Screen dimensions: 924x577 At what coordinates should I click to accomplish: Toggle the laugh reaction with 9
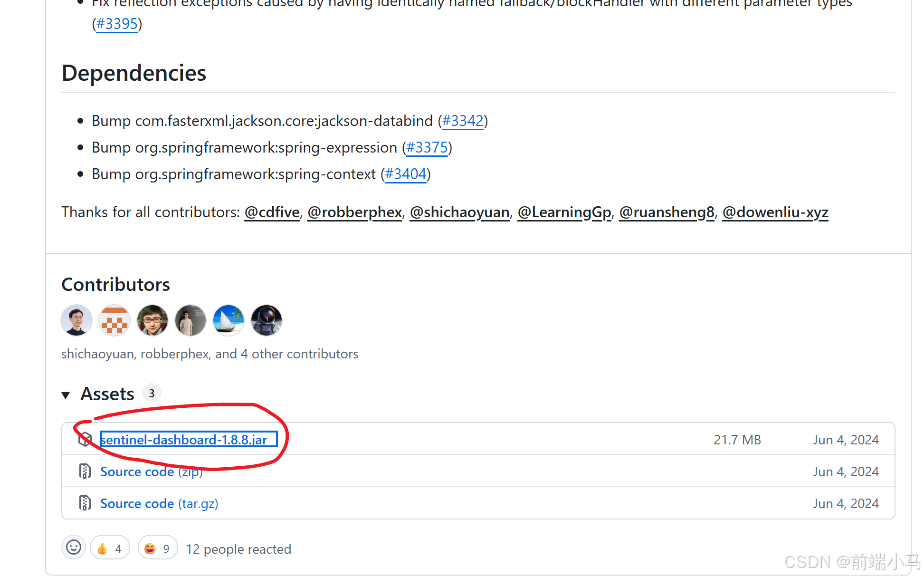coord(158,548)
